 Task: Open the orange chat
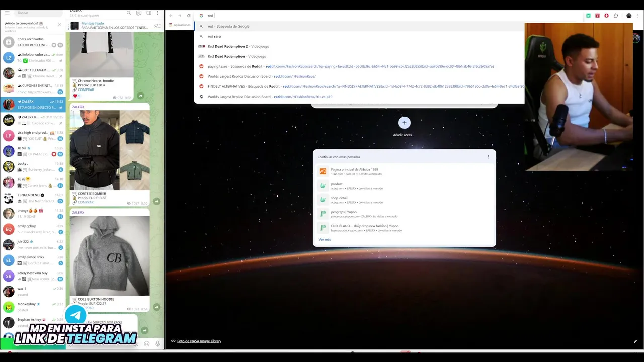coord(33,213)
